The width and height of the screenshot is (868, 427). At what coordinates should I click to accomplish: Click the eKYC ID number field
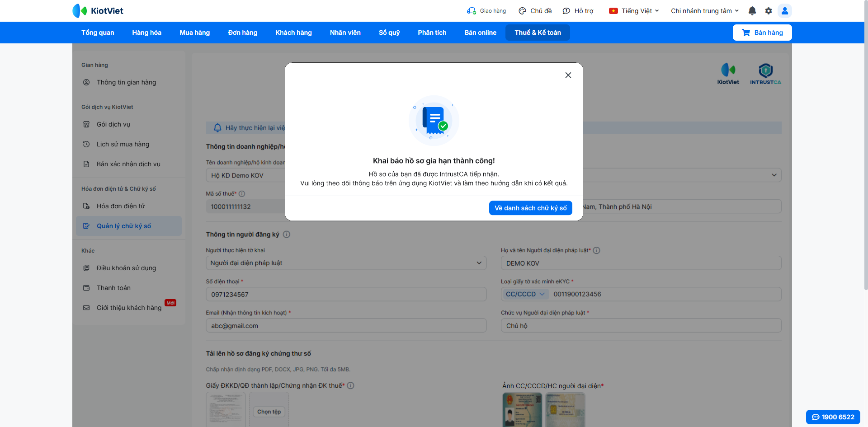click(x=665, y=294)
